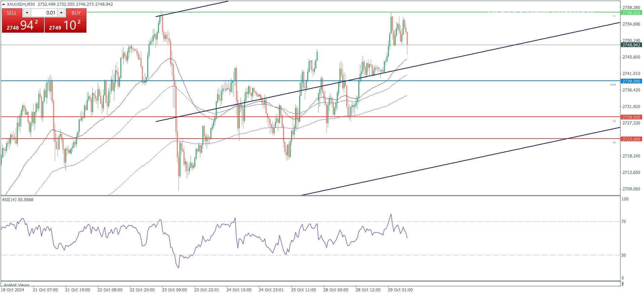Screen dimensions: 644x294
Task: Click the 2736.420 price scale value
Action: pos(631,90)
